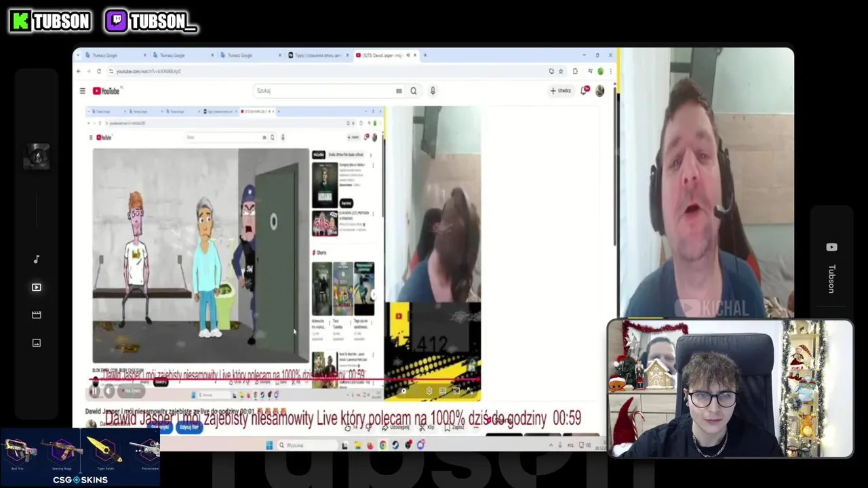
Task: Click the music note icon in left sidebar
Action: pos(37,259)
